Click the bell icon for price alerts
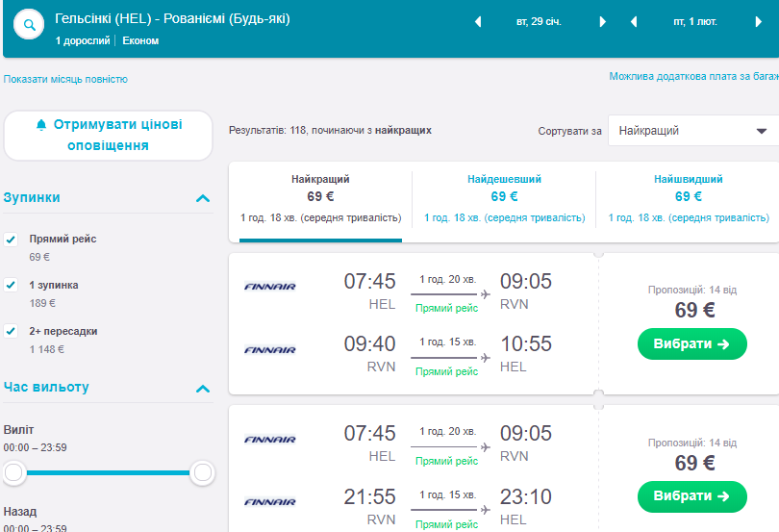This screenshot has height=532, width=779. [40, 125]
